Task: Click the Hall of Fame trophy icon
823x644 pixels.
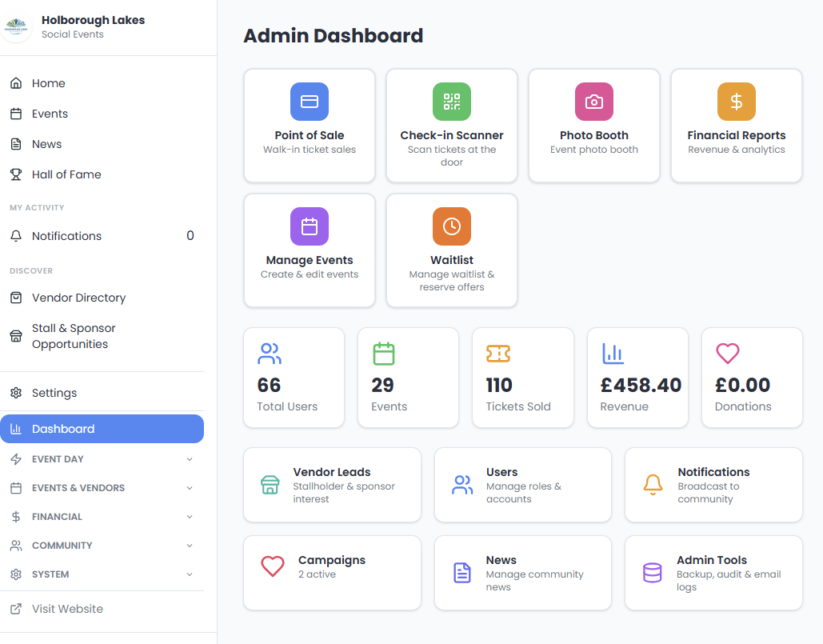Action: (x=16, y=174)
